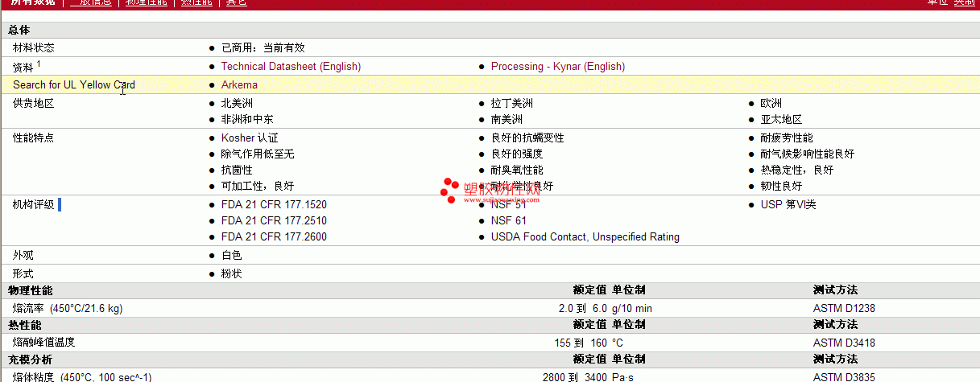The width and height of the screenshot is (980, 382).
Task: Select the 资料 row label
Action: [23, 67]
